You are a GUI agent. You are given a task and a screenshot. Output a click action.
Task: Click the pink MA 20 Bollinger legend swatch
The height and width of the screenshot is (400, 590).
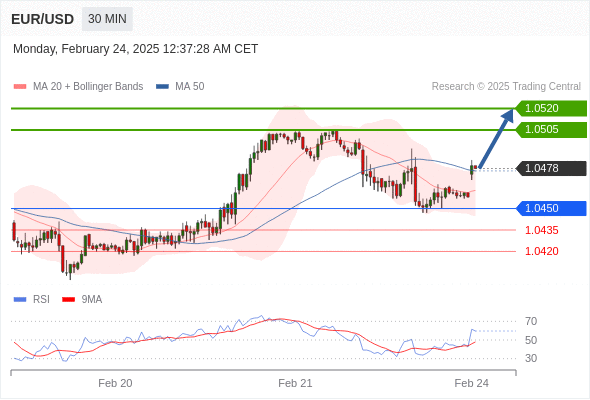[x=20, y=87]
